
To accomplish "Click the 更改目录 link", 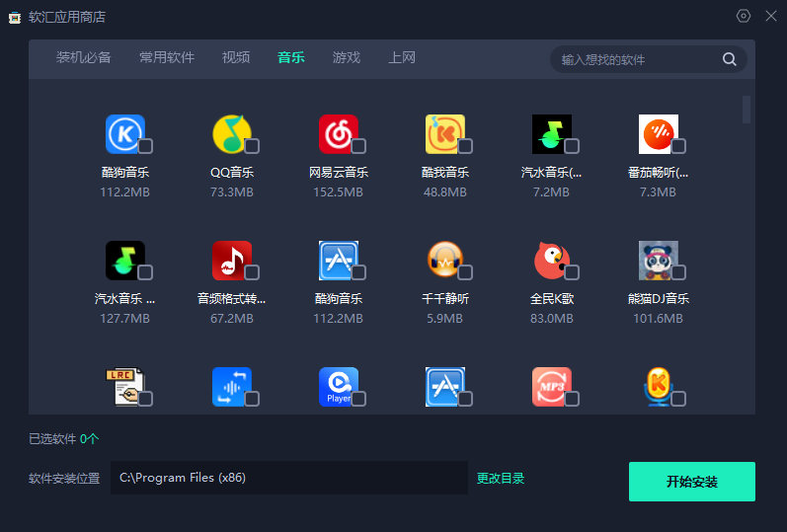I will (501, 479).
